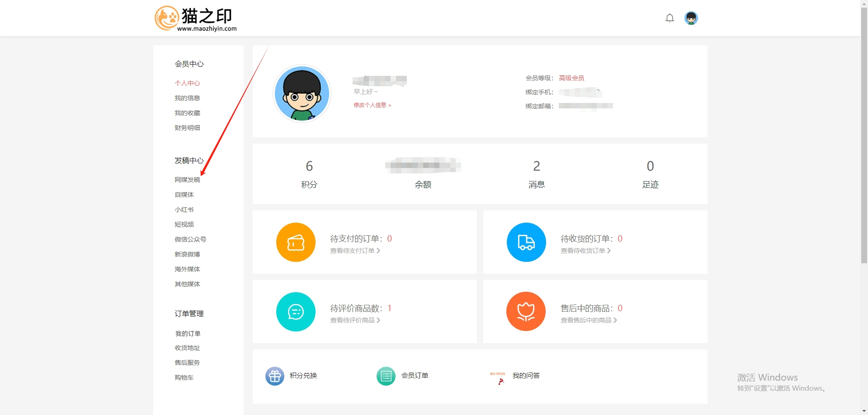Screen dimensions: 868x415
Task: Click the page vertical scrollbar thumb
Action: coord(864,135)
